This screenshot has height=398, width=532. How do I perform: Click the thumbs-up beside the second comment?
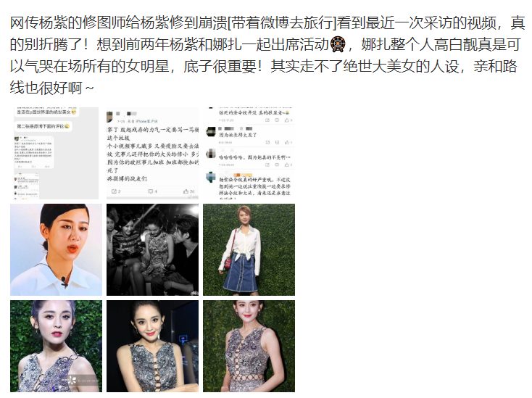point(287,142)
